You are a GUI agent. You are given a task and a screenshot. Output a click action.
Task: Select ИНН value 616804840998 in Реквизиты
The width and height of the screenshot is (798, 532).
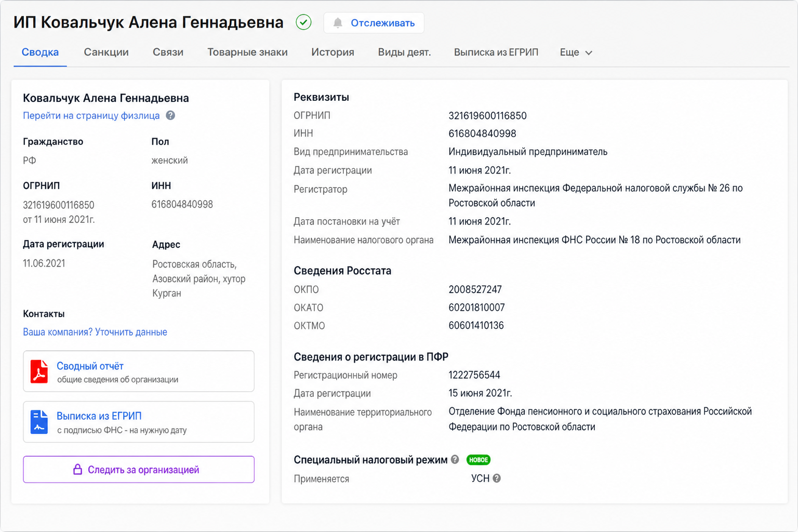tap(482, 134)
